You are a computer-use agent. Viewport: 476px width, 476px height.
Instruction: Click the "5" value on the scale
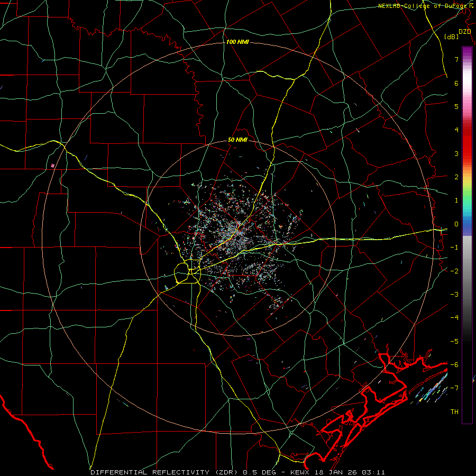(x=456, y=106)
